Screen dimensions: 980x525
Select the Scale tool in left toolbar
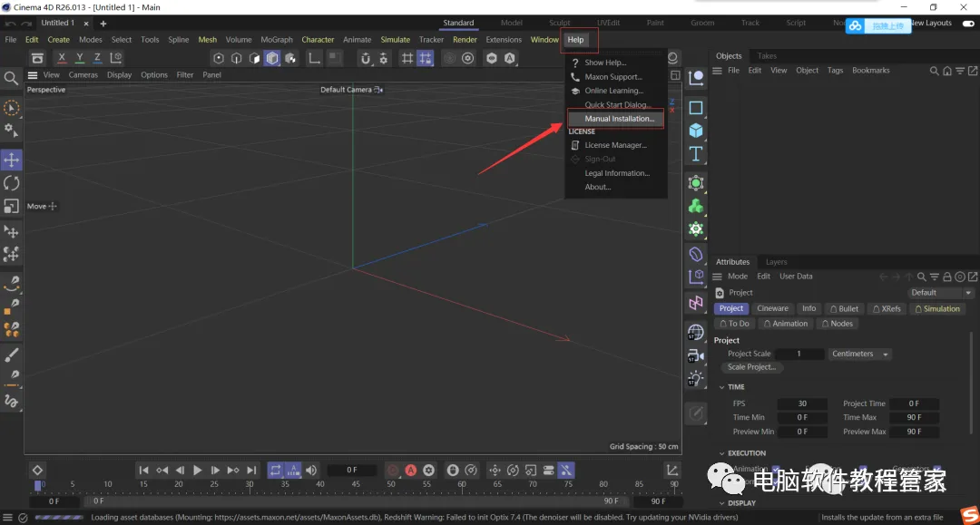(x=11, y=206)
